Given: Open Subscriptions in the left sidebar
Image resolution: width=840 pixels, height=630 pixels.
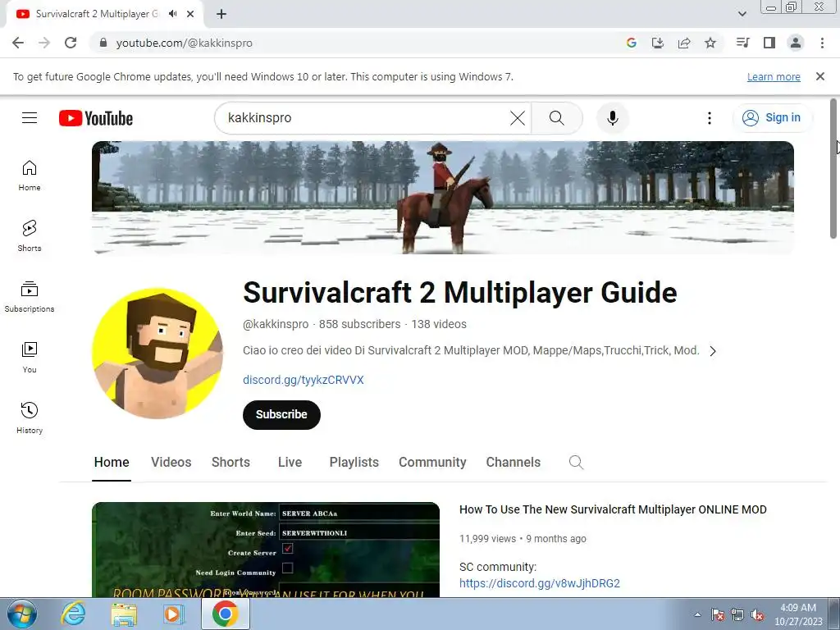Looking at the screenshot, I should coord(30,296).
